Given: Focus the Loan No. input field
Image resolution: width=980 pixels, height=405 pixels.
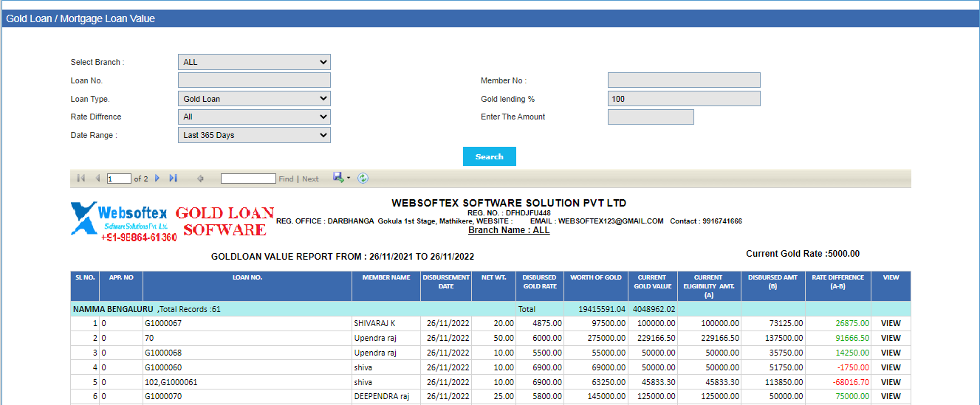Looking at the screenshot, I should pyautogui.click(x=254, y=80).
